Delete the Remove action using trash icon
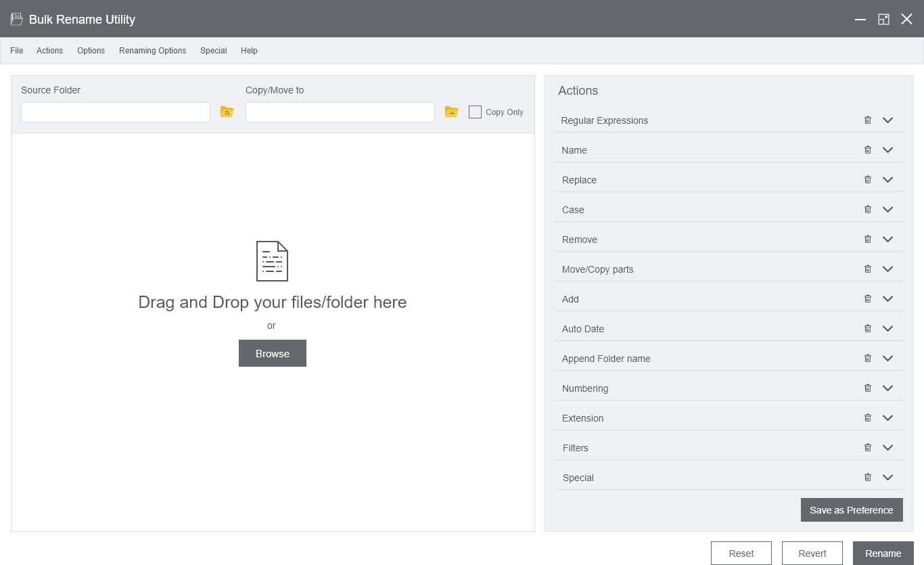The height and width of the screenshot is (565, 924). [x=868, y=239]
